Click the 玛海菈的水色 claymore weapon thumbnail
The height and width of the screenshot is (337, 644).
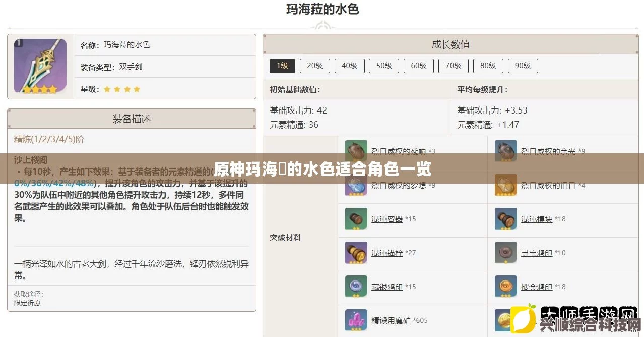coord(40,66)
